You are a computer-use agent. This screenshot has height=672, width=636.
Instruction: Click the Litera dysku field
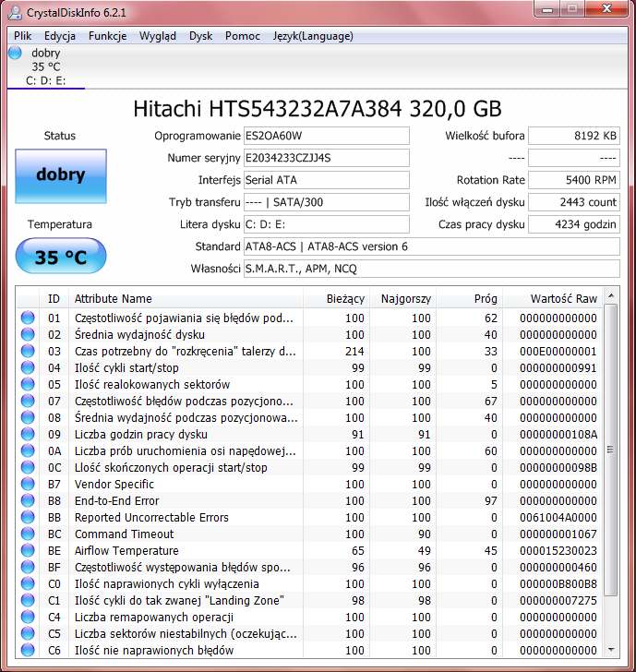click(x=327, y=224)
